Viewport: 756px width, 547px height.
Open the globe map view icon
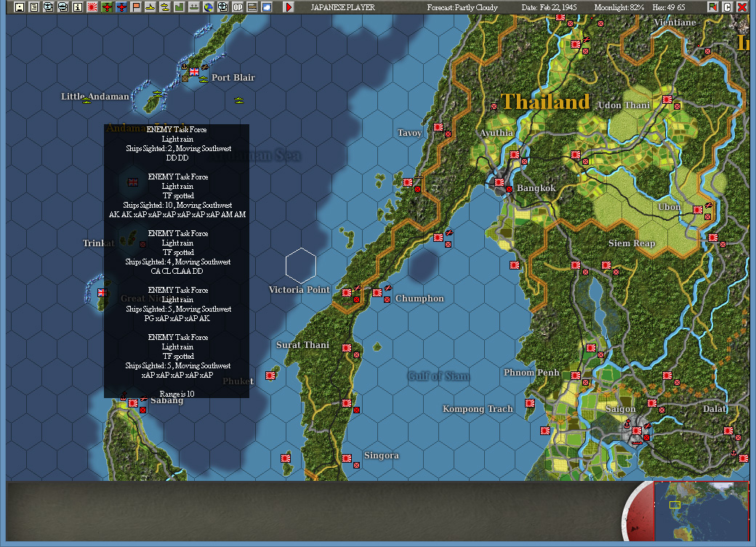(209, 7)
